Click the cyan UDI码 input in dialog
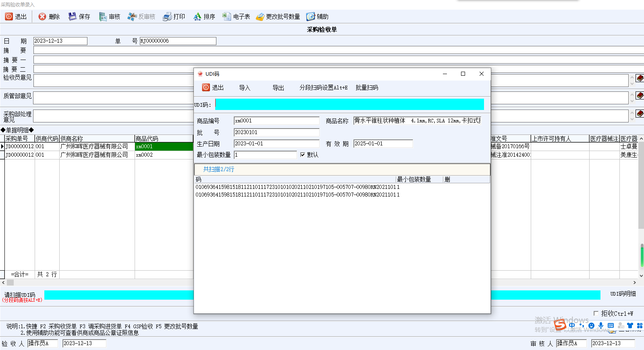The image size is (644, 350). [x=349, y=104]
